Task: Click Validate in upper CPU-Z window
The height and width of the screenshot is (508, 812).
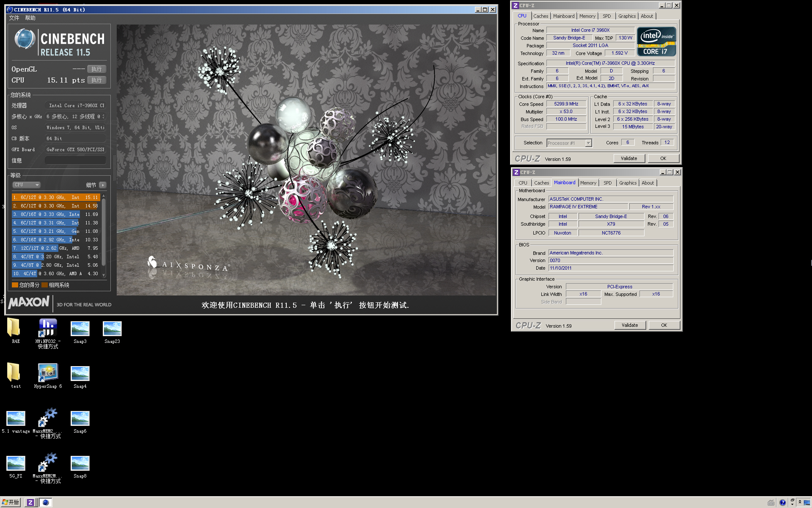Action: coord(629,158)
